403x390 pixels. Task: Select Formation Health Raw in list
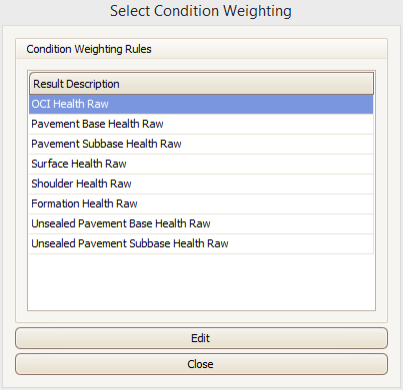(201, 204)
